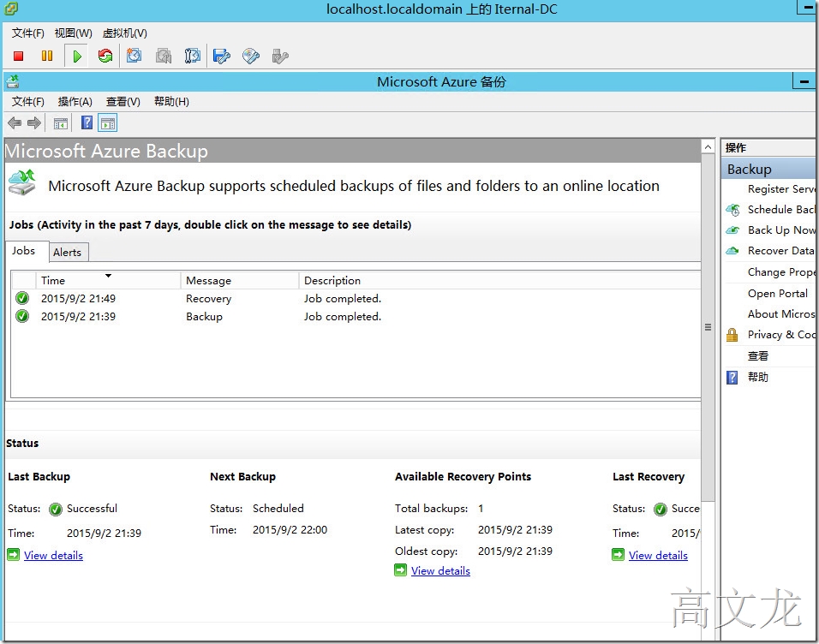Show or hide the console tree icon
Screen dimensions: 819x644
61,124
